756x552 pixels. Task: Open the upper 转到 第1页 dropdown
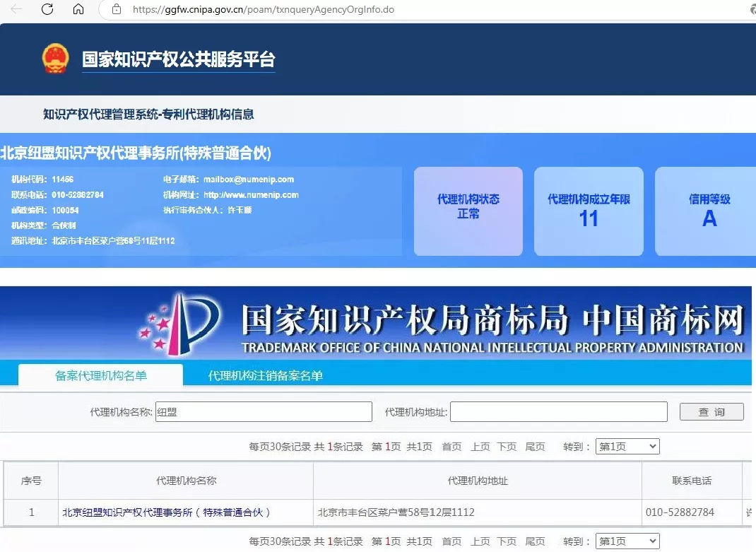pyautogui.click(x=627, y=446)
